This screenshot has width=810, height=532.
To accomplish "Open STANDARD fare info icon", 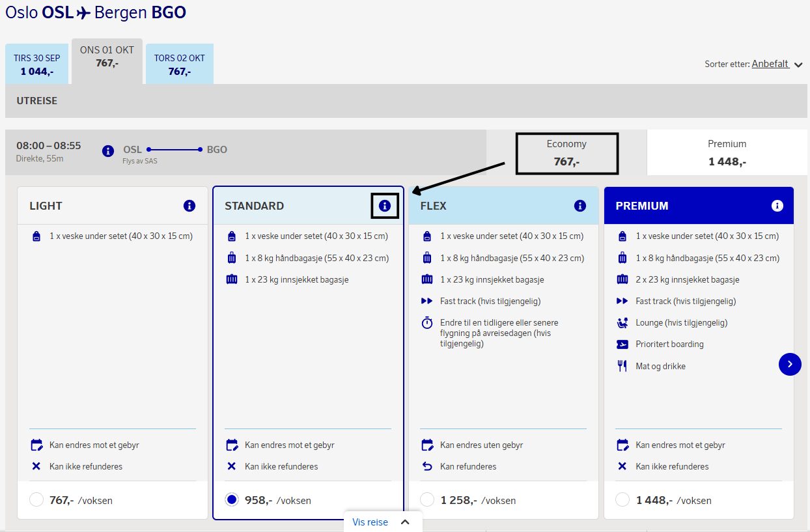I will (385, 206).
